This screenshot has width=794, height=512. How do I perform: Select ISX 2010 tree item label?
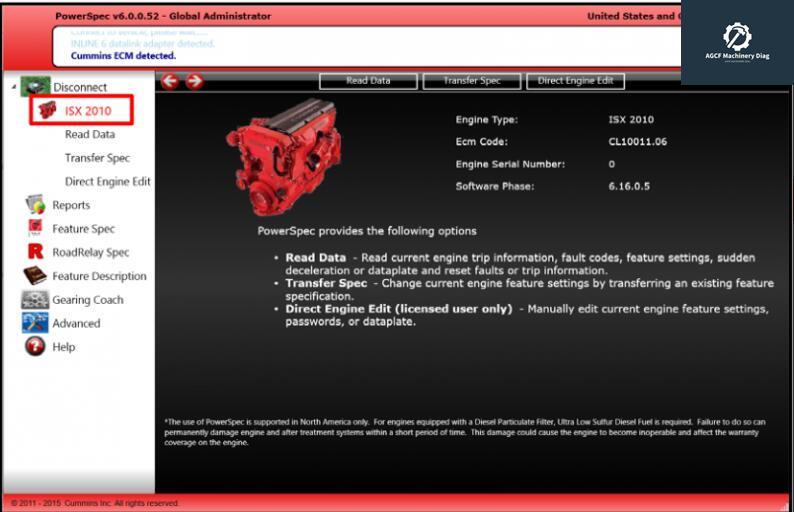(88, 111)
